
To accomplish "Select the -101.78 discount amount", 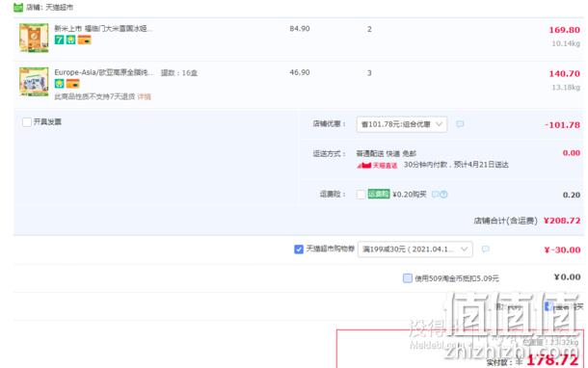I will tap(562, 125).
